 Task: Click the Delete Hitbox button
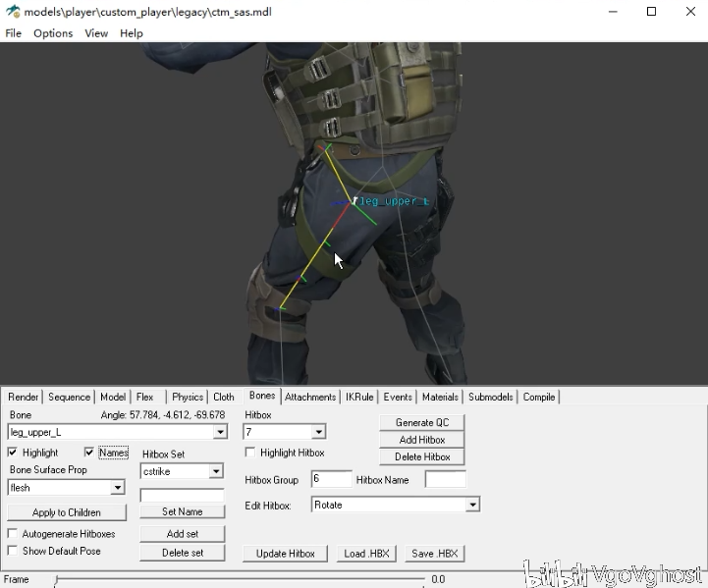tap(422, 457)
